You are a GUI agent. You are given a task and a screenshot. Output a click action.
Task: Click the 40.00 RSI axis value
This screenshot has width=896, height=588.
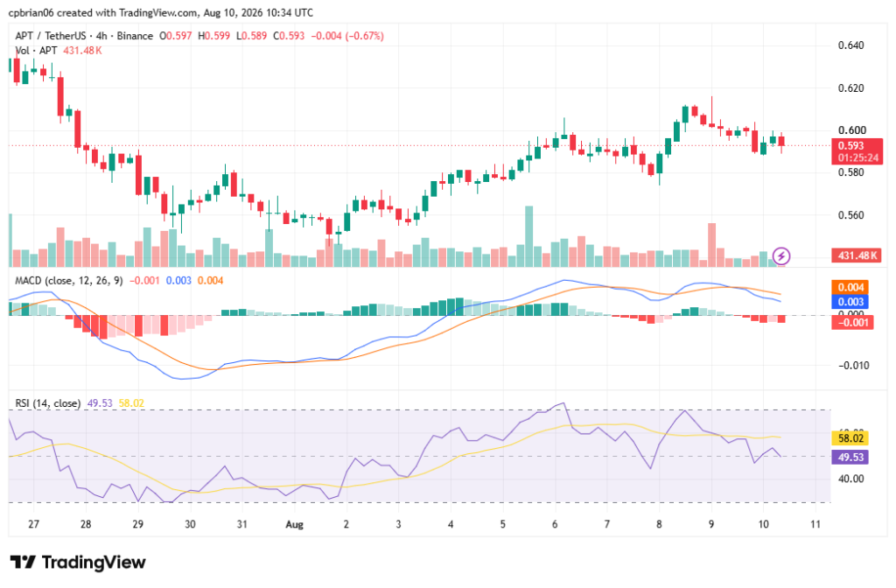(x=850, y=479)
